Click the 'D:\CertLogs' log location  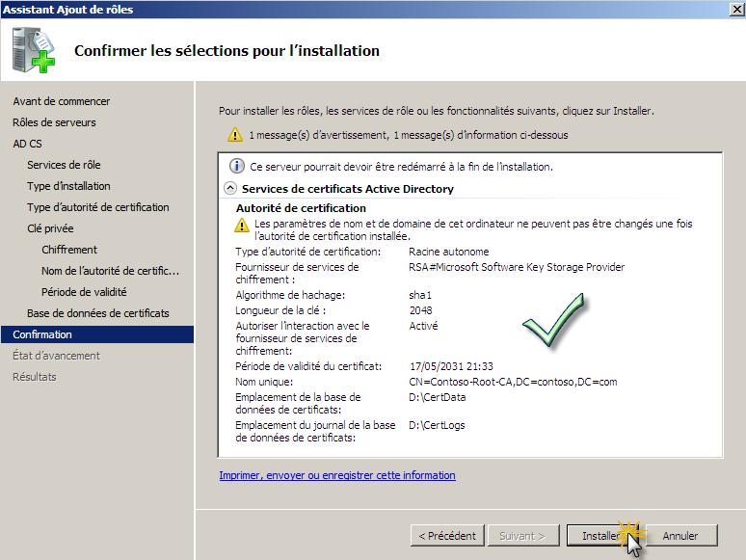437,425
